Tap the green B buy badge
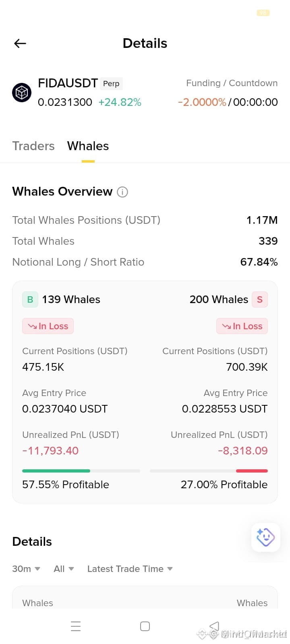Image resolution: width=290 pixels, height=644 pixels. tap(30, 299)
